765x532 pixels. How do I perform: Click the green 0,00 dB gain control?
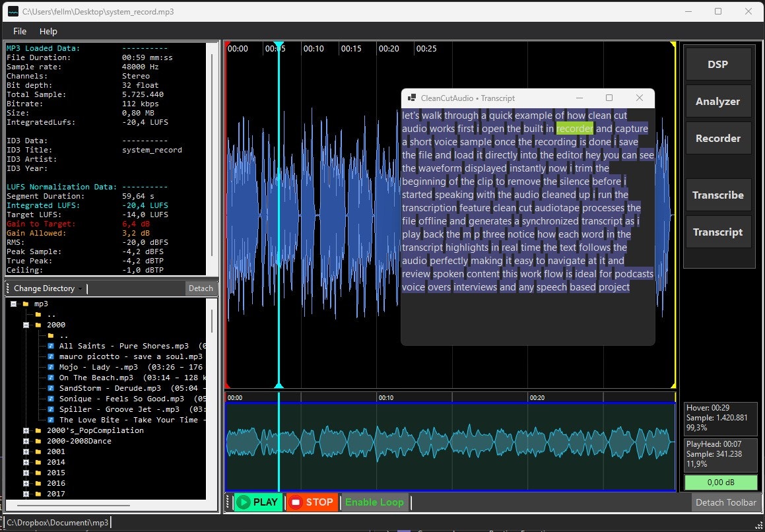[719, 482]
